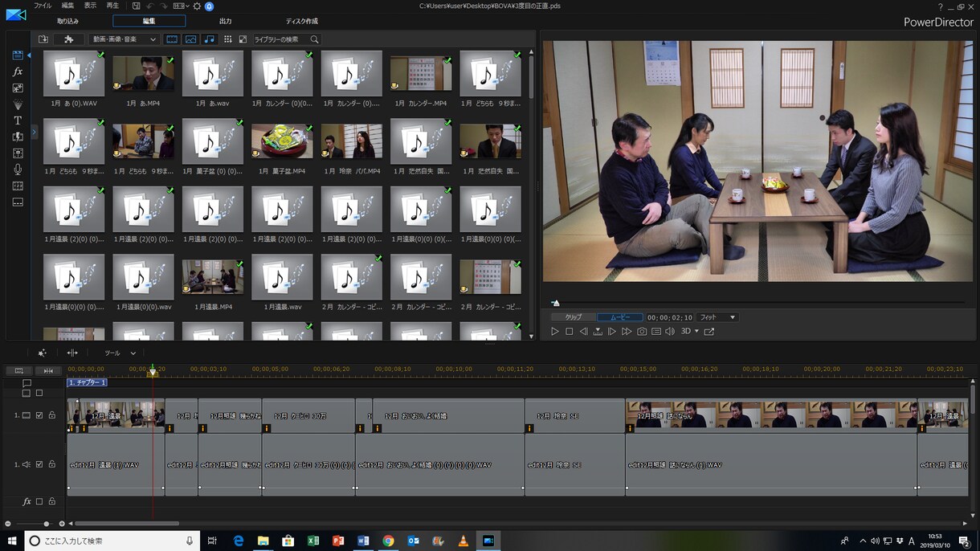Open the Chapter Room icon
The width and height of the screenshot is (980, 551).
click(18, 186)
